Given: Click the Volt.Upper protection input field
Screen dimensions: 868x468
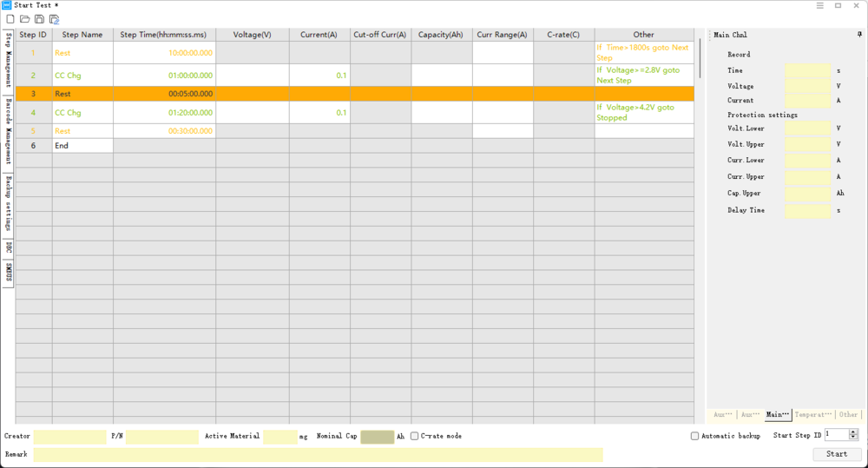Looking at the screenshot, I should [807, 144].
